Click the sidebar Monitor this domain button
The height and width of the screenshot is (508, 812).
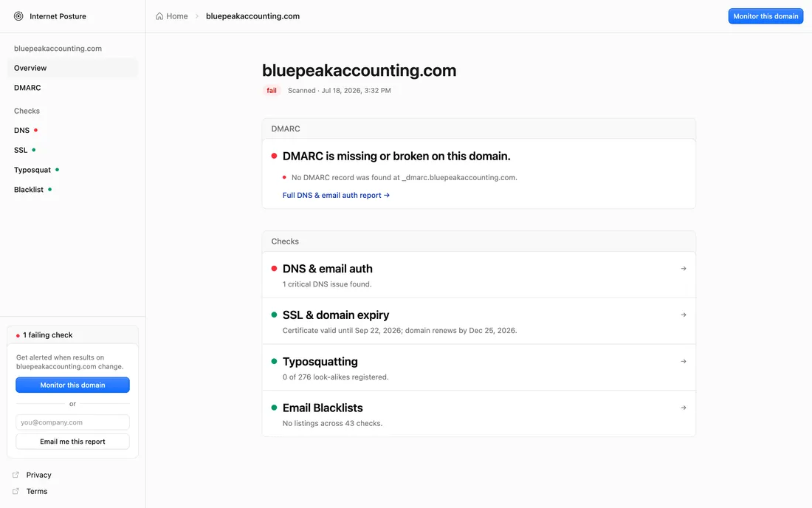tap(72, 385)
